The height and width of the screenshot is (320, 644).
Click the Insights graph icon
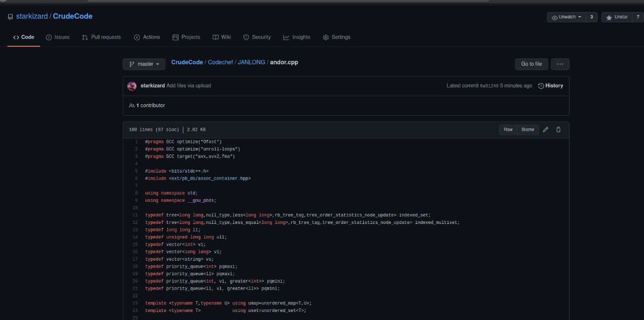[285, 37]
